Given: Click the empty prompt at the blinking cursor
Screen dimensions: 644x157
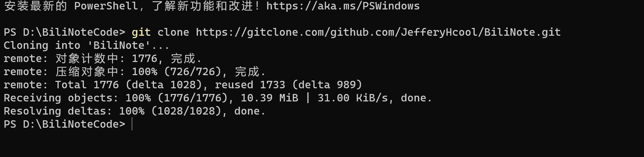Looking at the screenshot, I should (x=132, y=124).
